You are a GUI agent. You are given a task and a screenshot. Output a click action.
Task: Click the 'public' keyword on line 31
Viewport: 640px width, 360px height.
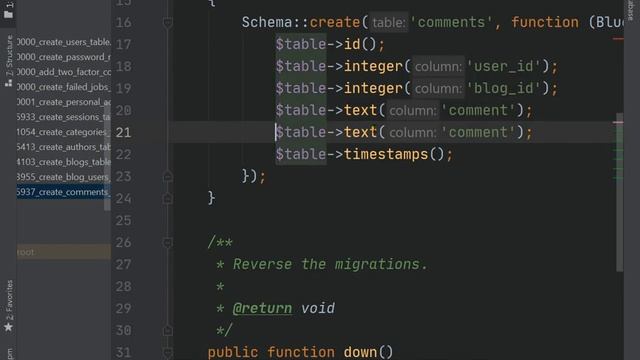(233, 352)
